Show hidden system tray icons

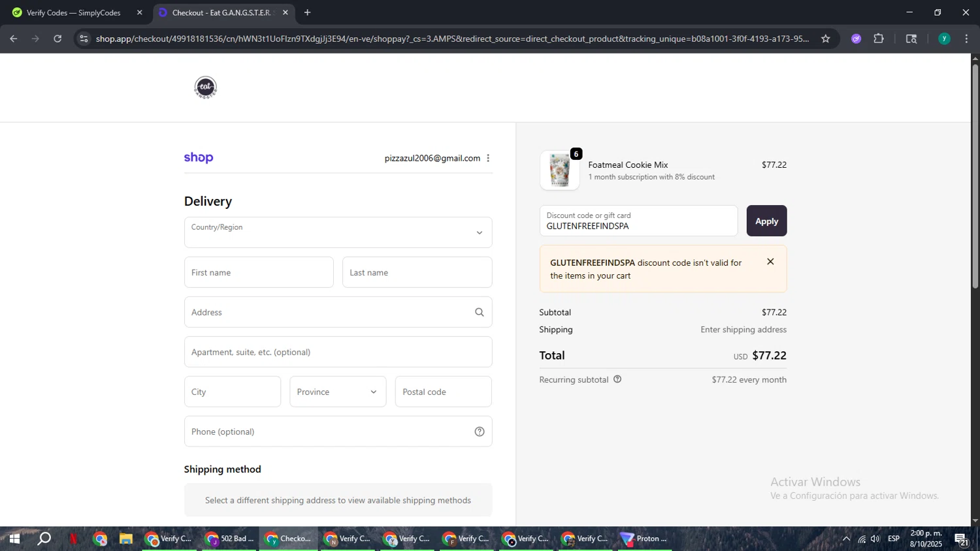pos(846,539)
